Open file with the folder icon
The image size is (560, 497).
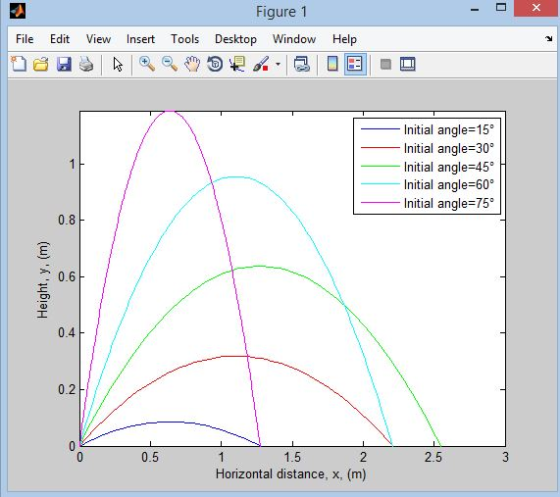(41, 65)
